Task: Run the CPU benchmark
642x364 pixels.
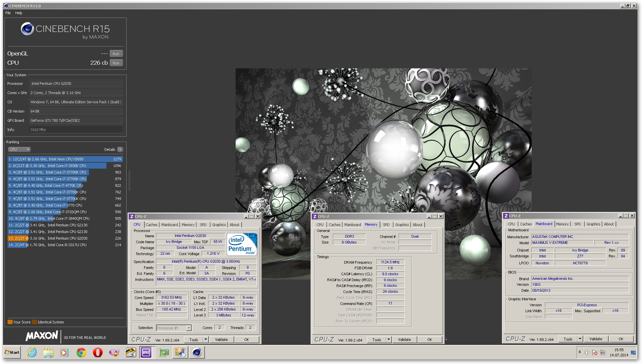Action: point(116,63)
